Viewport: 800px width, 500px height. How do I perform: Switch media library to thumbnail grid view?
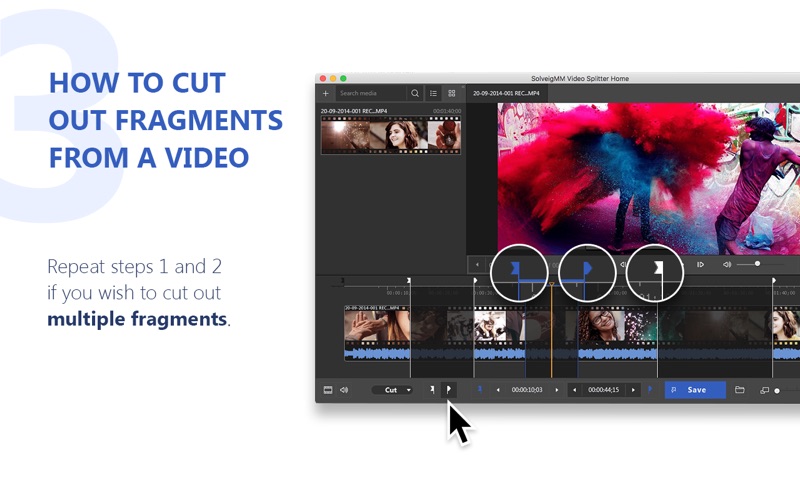tap(452, 93)
